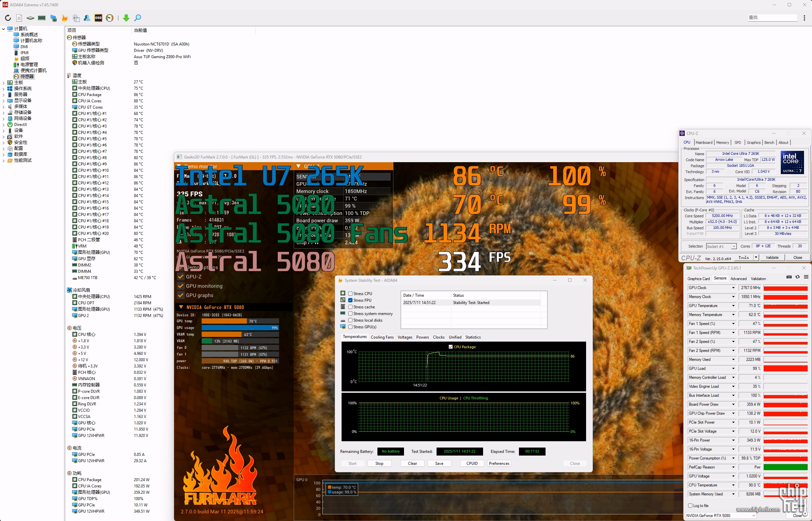This screenshot has height=521, width=812.
Task: Open the Statistics tab
Action: (x=473, y=337)
